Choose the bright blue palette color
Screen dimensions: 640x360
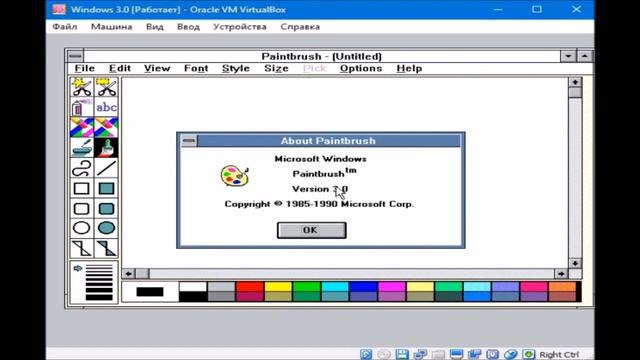[x=363, y=287]
